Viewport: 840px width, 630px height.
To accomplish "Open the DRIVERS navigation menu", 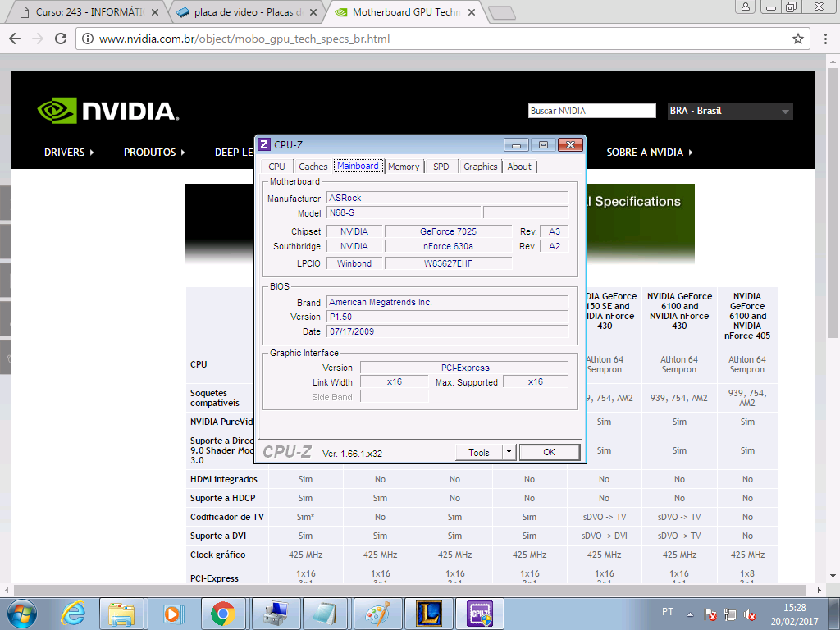I will (69, 152).
